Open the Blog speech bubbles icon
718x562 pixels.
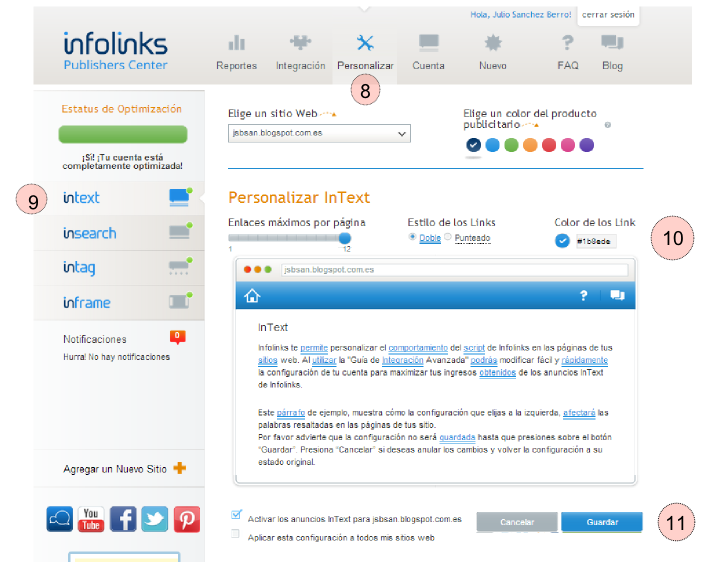[612, 43]
